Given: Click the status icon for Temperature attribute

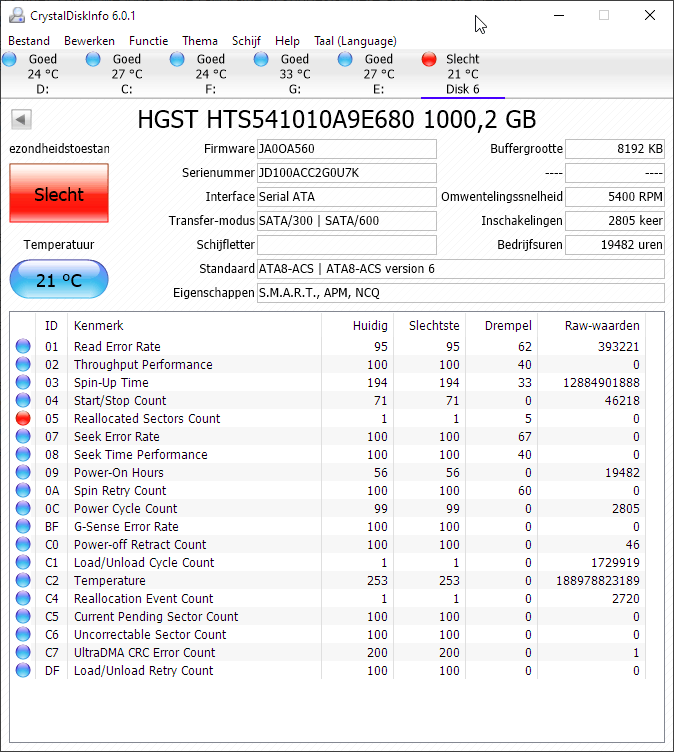Looking at the screenshot, I should click(23, 580).
